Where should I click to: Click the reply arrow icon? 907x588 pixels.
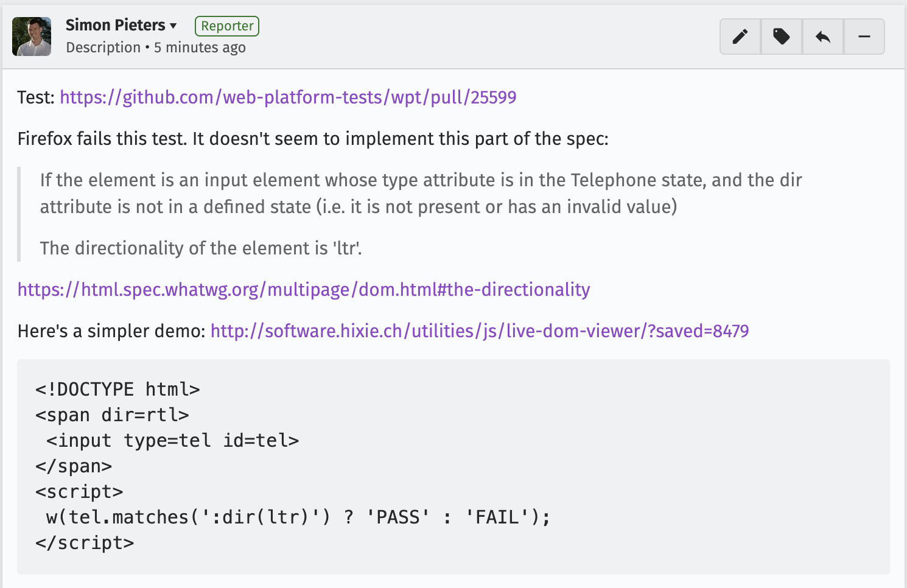tap(823, 37)
